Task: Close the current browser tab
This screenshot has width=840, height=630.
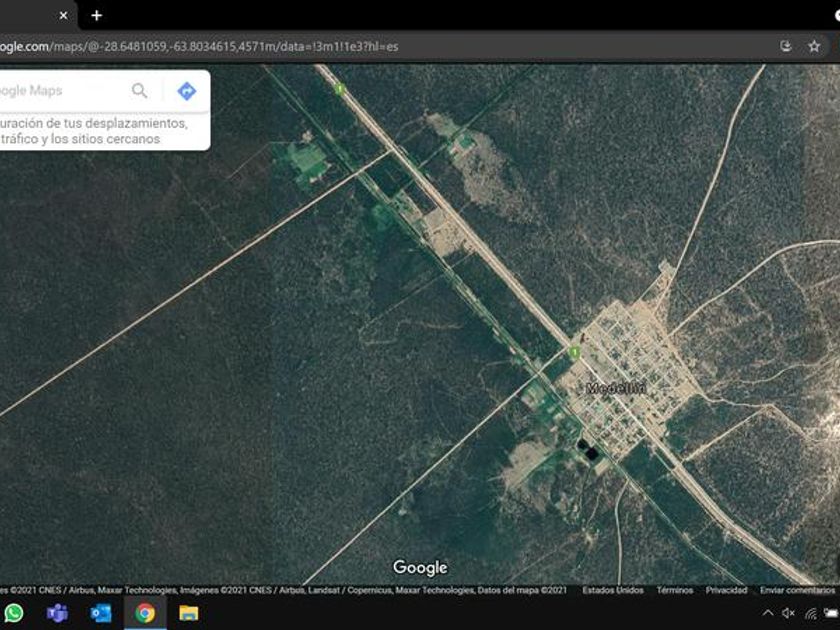Action: (x=63, y=15)
